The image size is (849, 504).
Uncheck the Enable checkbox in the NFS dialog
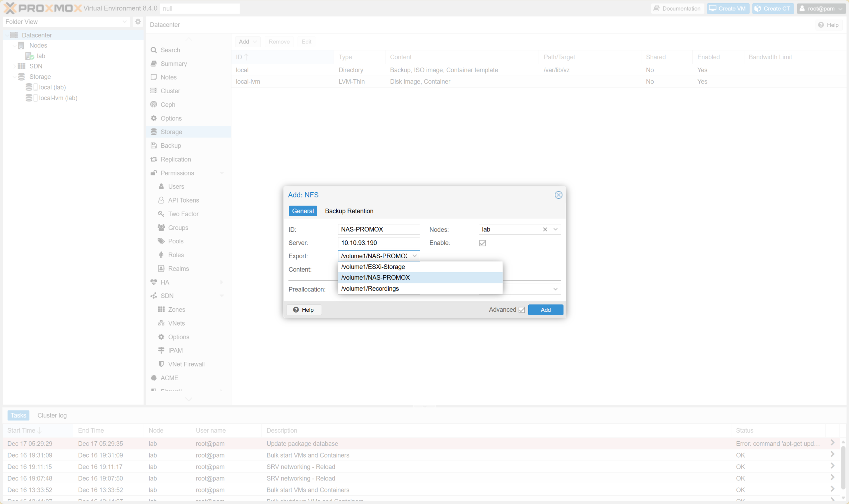click(x=483, y=243)
